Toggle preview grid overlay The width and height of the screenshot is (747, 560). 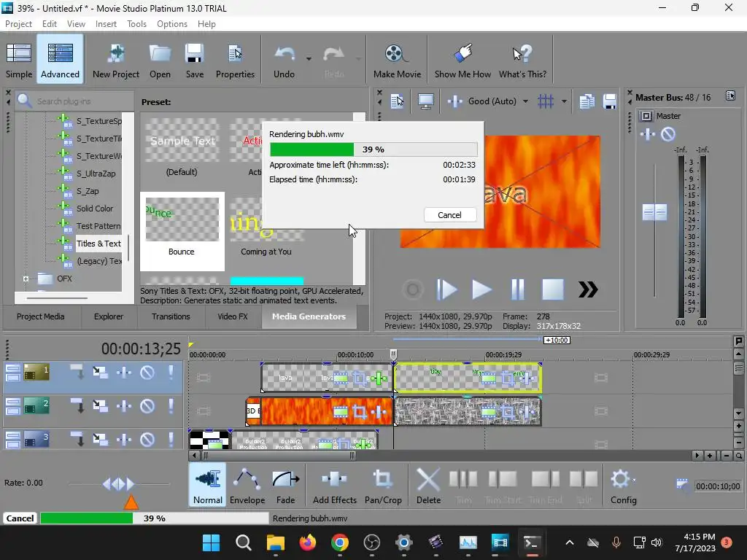click(x=546, y=101)
